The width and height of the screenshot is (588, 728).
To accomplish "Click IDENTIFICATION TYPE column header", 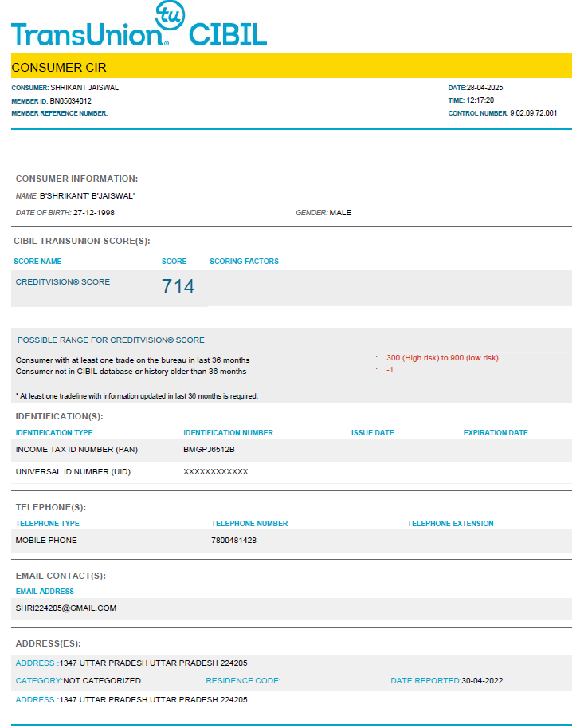I will pos(54,433).
